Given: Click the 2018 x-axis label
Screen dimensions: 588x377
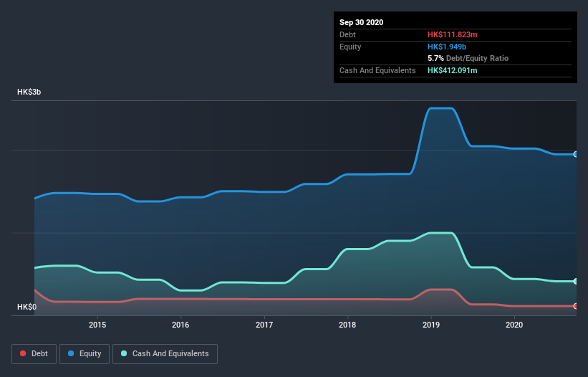Looking at the screenshot, I should tap(347, 325).
